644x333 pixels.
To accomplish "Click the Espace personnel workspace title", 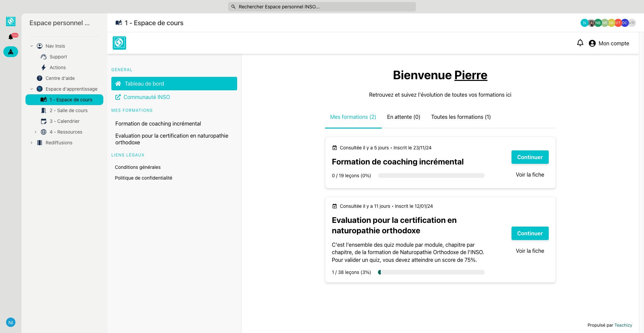I will point(59,23).
